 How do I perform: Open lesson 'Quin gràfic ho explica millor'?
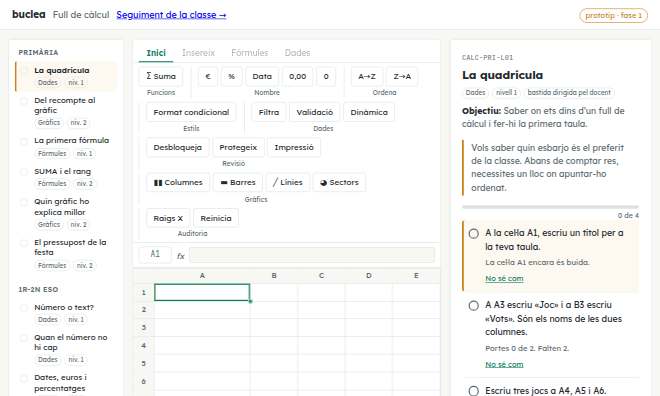click(x=66, y=213)
